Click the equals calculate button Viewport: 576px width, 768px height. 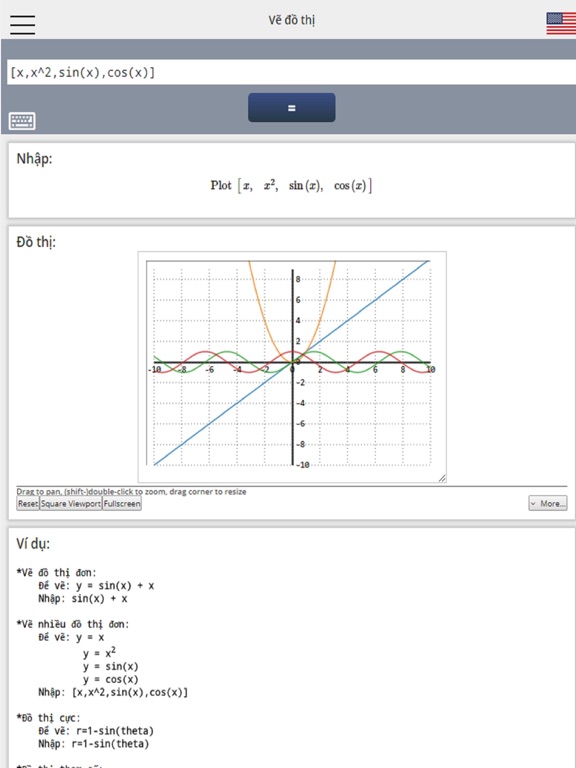tap(291, 107)
